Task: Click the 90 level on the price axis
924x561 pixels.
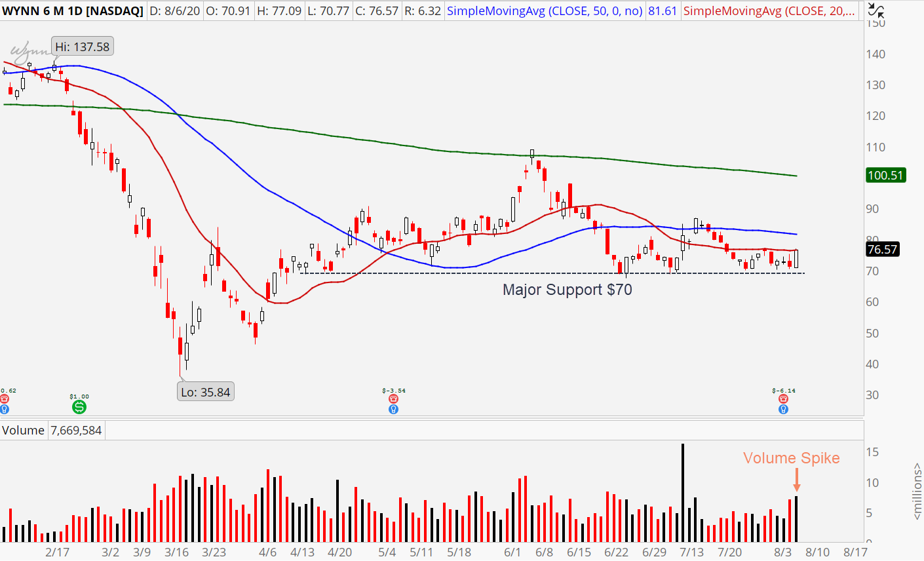Action: (x=872, y=209)
